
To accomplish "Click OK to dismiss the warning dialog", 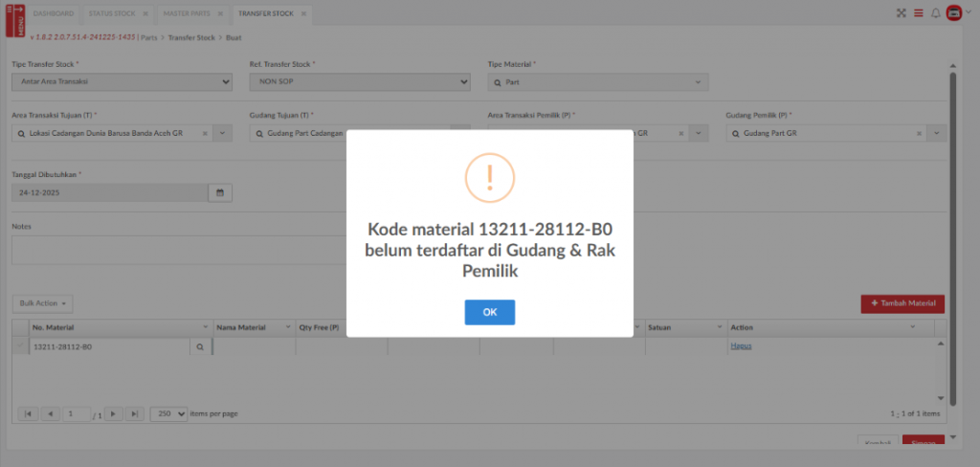I will (489, 312).
